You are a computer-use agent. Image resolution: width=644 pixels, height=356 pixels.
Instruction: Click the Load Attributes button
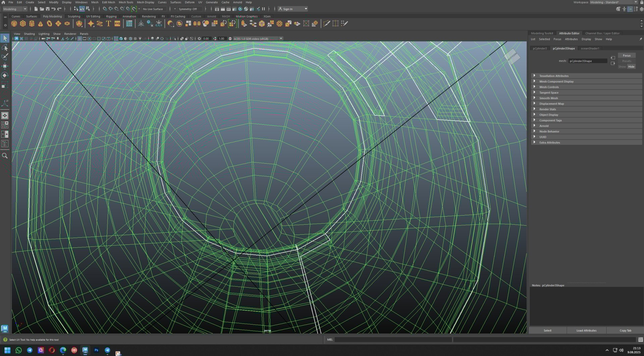pyautogui.click(x=586, y=331)
